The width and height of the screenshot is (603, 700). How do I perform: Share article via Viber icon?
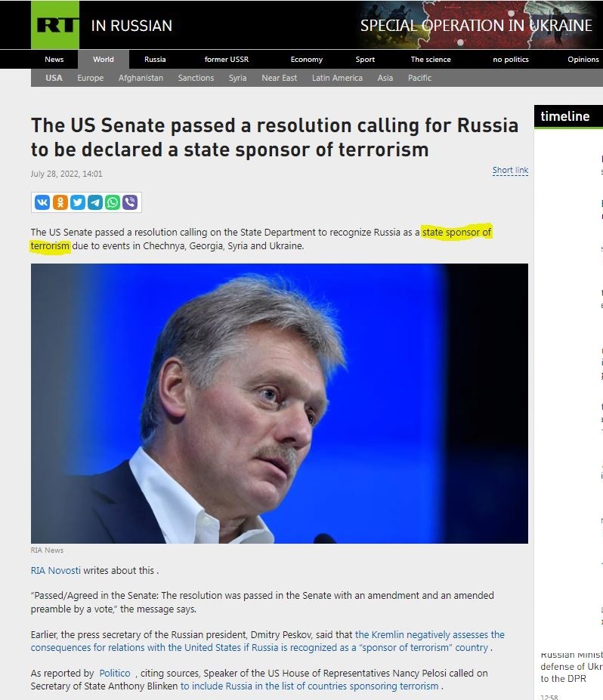point(130,202)
